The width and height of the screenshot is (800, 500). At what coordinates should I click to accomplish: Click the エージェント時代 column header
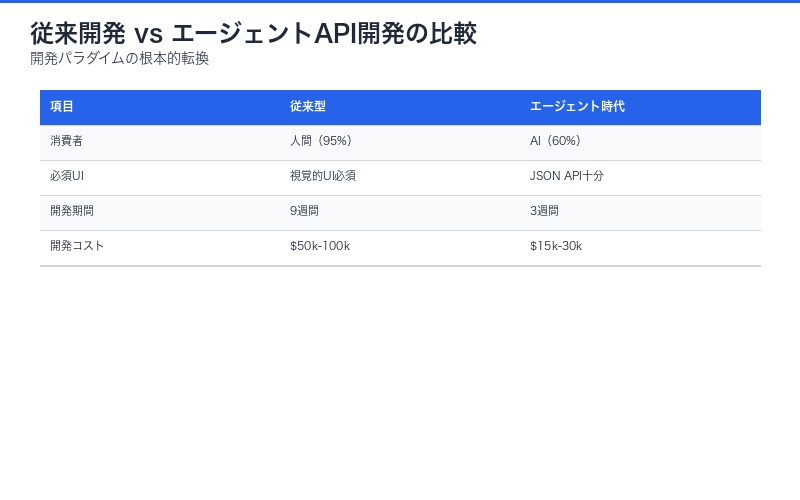tap(577, 106)
